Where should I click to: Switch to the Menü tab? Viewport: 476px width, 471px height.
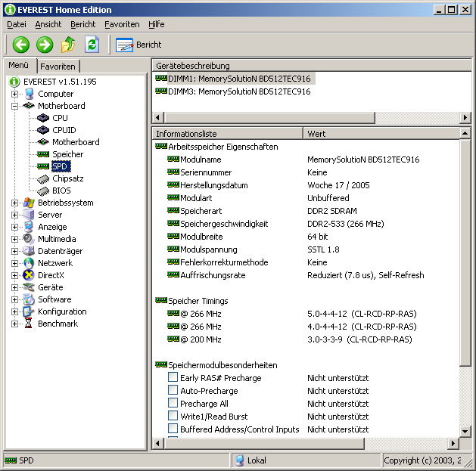click(19, 65)
